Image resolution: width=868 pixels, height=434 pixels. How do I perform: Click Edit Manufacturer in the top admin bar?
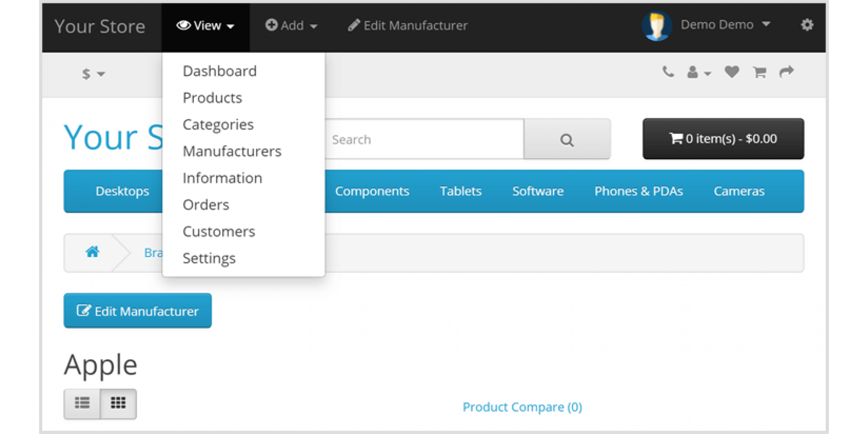click(408, 26)
